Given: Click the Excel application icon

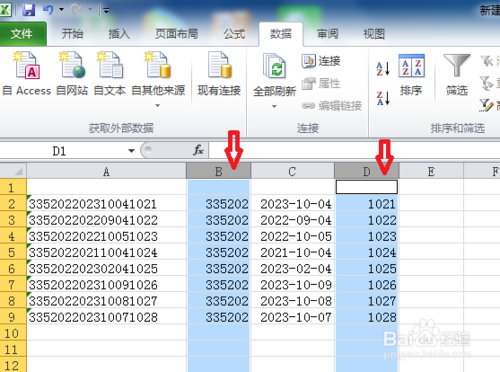Looking at the screenshot, I should point(5,10).
